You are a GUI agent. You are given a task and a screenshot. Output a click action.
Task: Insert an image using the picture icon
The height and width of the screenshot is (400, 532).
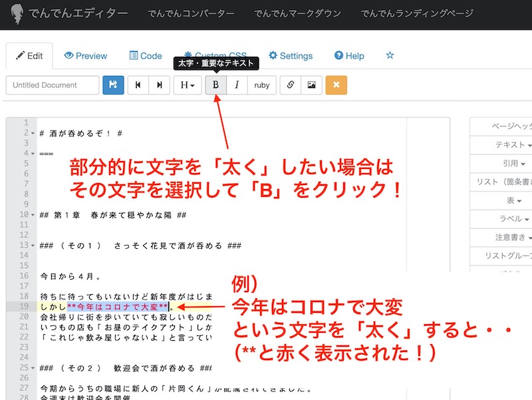pyautogui.click(x=311, y=85)
